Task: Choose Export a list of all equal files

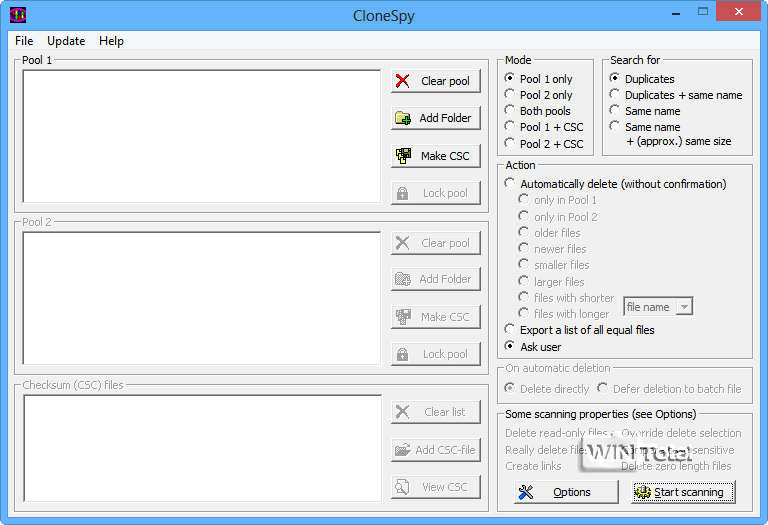Action: (579, 330)
